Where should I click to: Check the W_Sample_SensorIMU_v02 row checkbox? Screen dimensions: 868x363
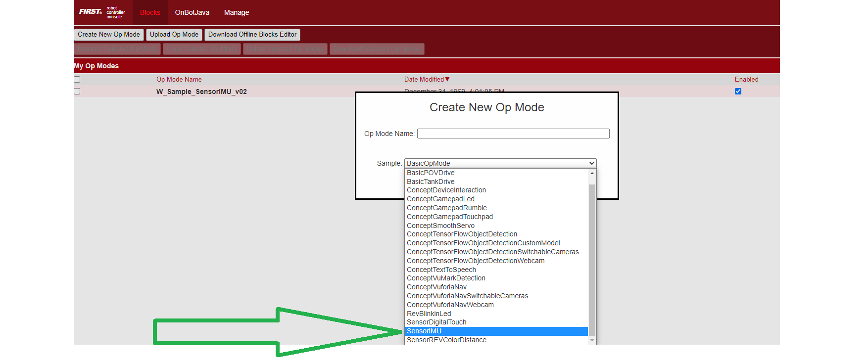click(x=77, y=91)
